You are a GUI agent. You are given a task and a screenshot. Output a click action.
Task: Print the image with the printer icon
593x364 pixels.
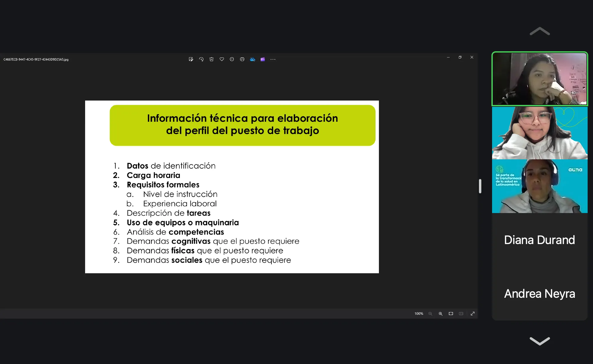[242, 59]
